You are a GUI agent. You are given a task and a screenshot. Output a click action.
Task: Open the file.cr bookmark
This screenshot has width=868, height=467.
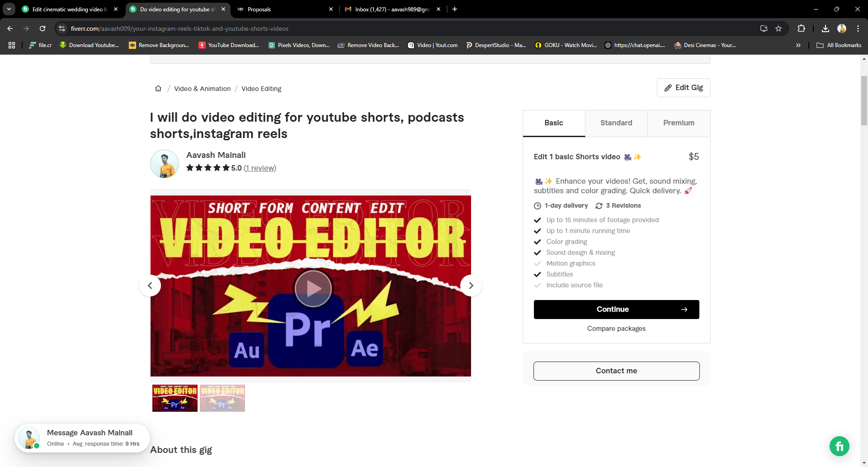(40, 45)
